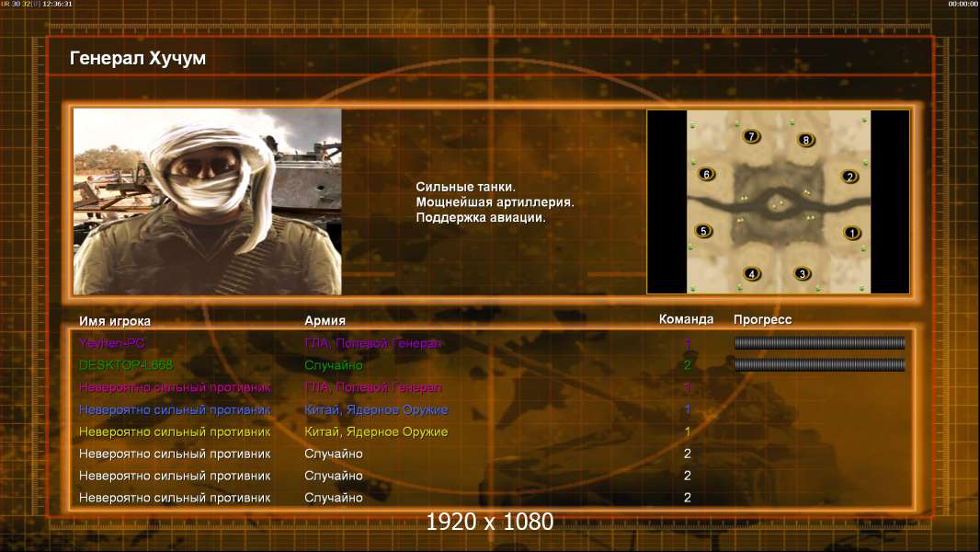Viewport: 980px width, 552px height.
Task: Click the Команда column header
Action: coord(686,319)
